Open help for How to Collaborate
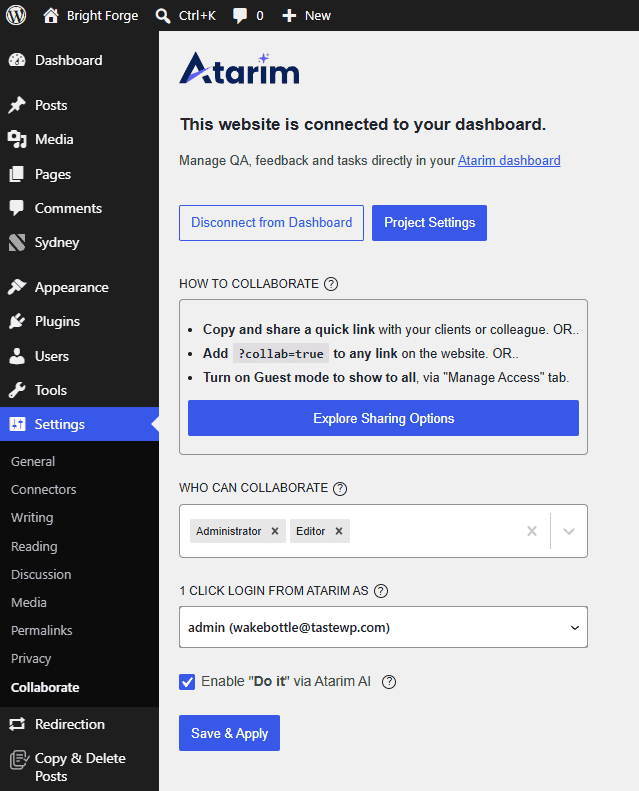Screen dimensions: 639x791 (x=331, y=284)
